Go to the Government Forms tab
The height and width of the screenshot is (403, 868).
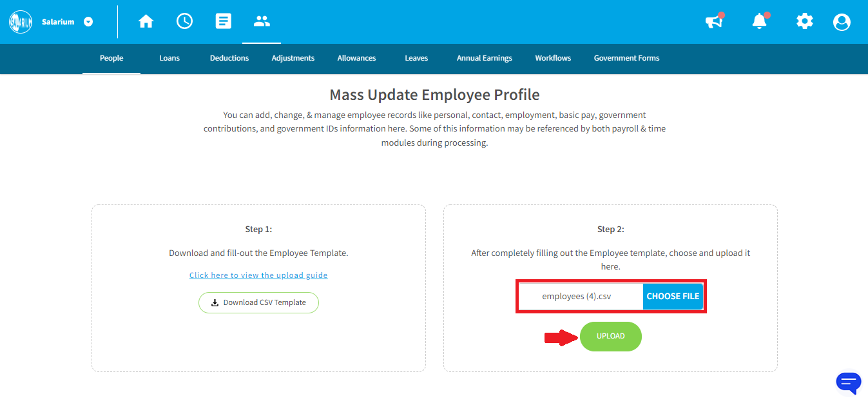[626, 58]
